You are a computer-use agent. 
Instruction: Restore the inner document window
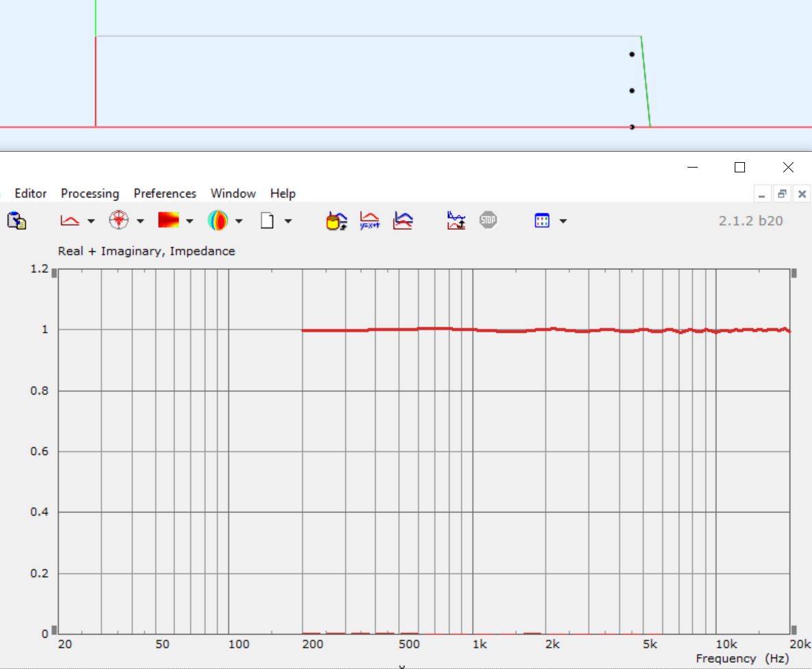tap(782, 194)
